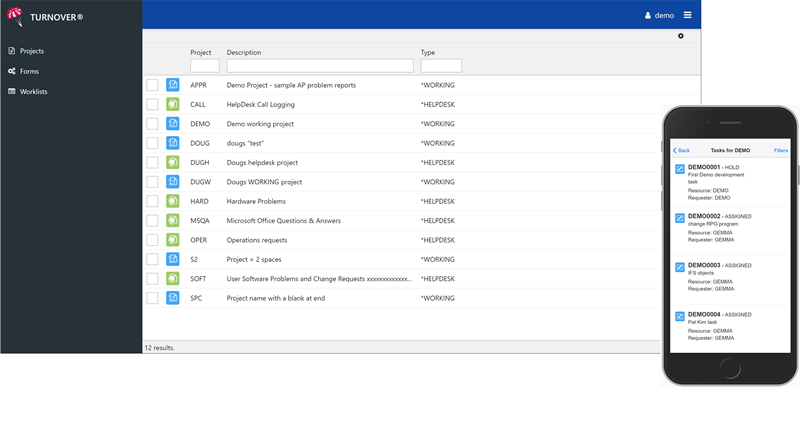Click the Projects sidebar icon
Screen dimensions: 800x444
tap(12, 51)
